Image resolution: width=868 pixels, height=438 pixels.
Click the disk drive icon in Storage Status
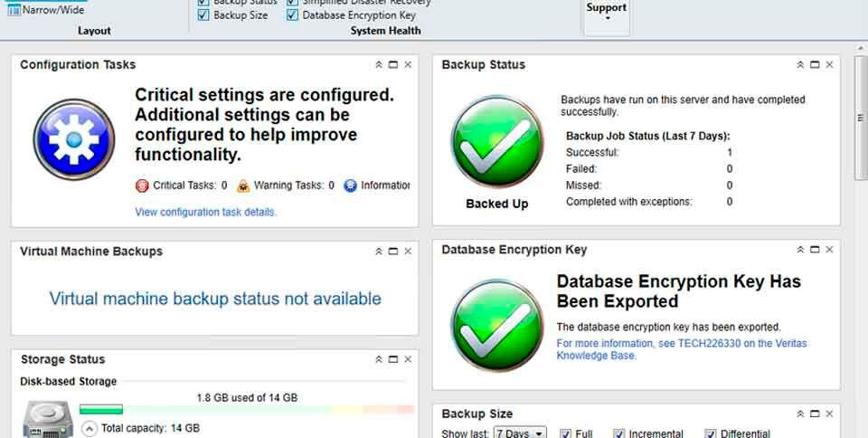point(48,420)
